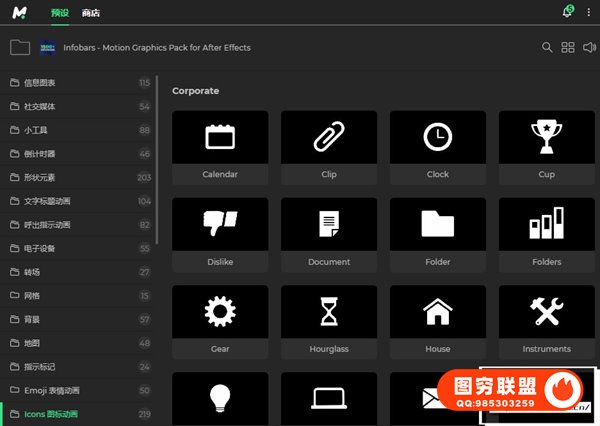Open the three-dot more options menu
The width and height of the screenshot is (600, 426).
pyautogui.click(x=589, y=13)
